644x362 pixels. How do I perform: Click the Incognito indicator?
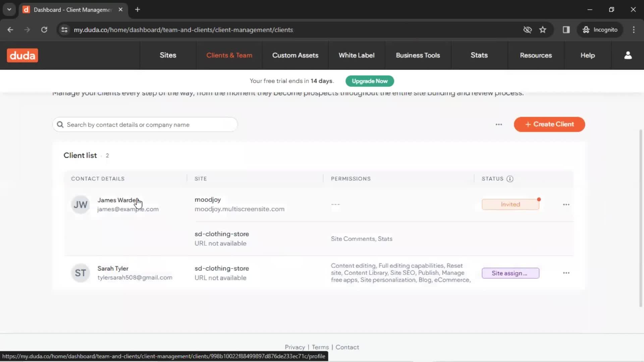pos(600,30)
